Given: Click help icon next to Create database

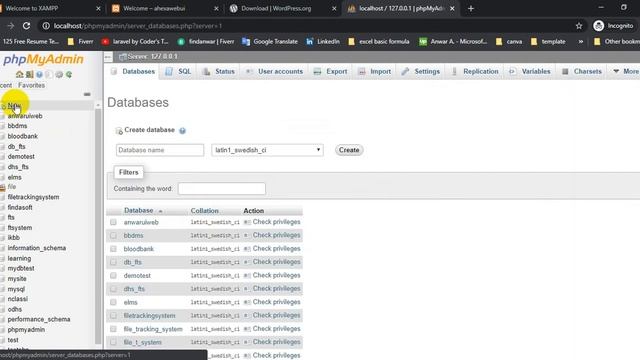Looking at the screenshot, I should pos(182,131).
